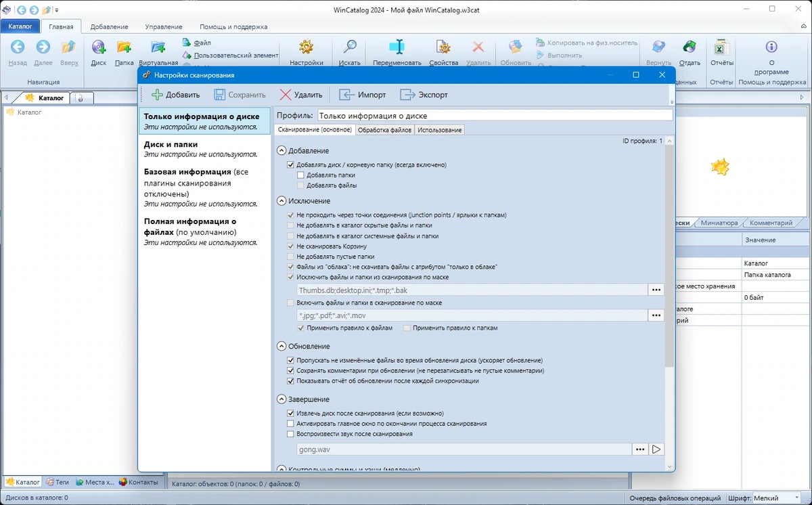Open ellipsis button for exclude mask
This screenshot has height=505, width=812.
coord(656,290)
